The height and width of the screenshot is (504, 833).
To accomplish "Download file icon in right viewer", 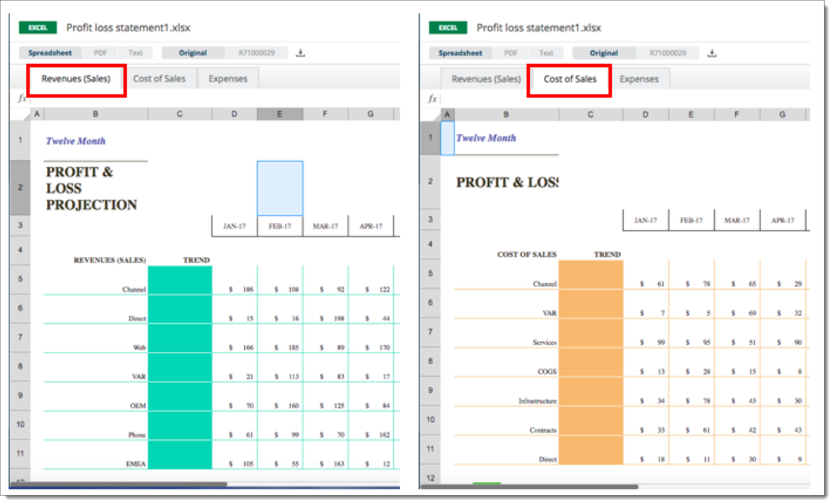I will 712,53.
